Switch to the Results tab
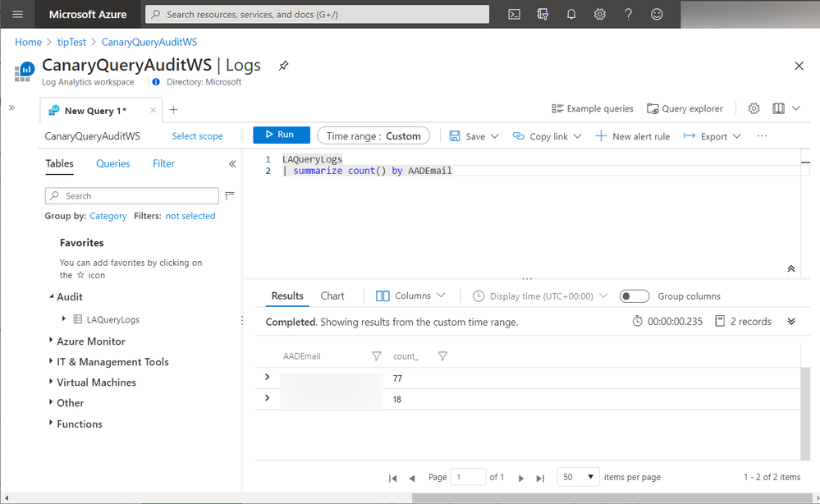820x504 pixels. tap(287, 296)
